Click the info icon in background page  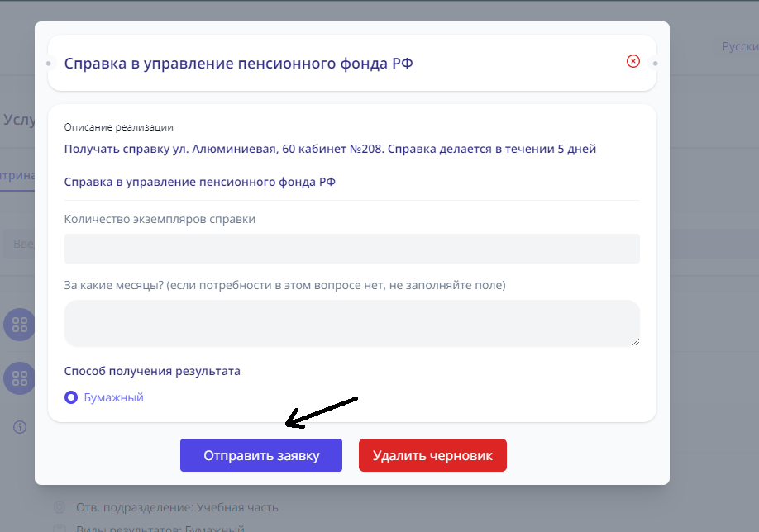(x=20, y=427)
